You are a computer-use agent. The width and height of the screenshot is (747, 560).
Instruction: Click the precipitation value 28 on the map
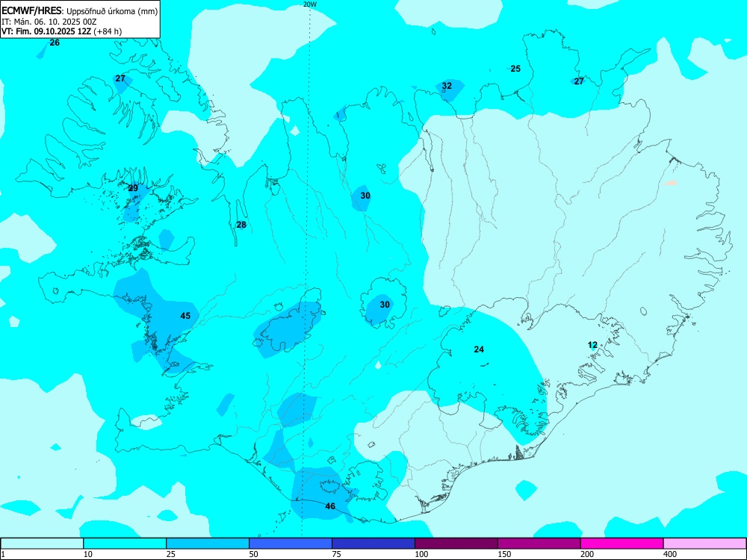pos(241,225)
